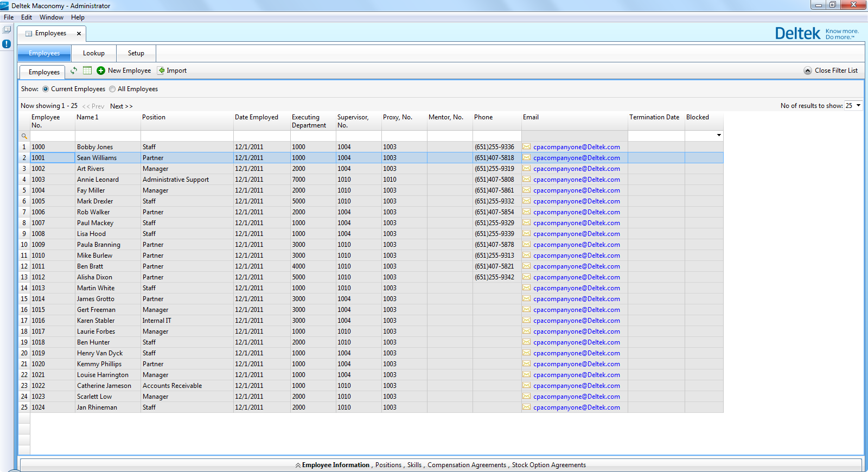Click the Accounts Receivable position cell
Screen dimensions: 868x472
pyautogui.click(x=187, y=386)
